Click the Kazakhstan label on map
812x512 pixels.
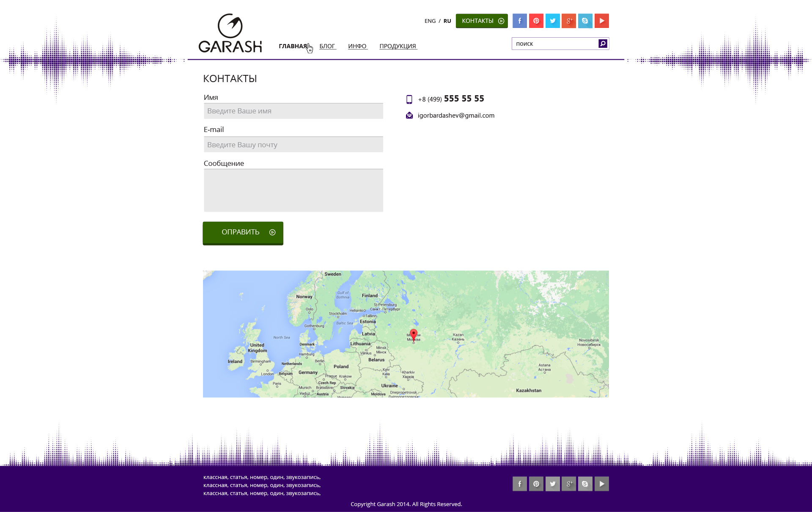click(529, 391)
